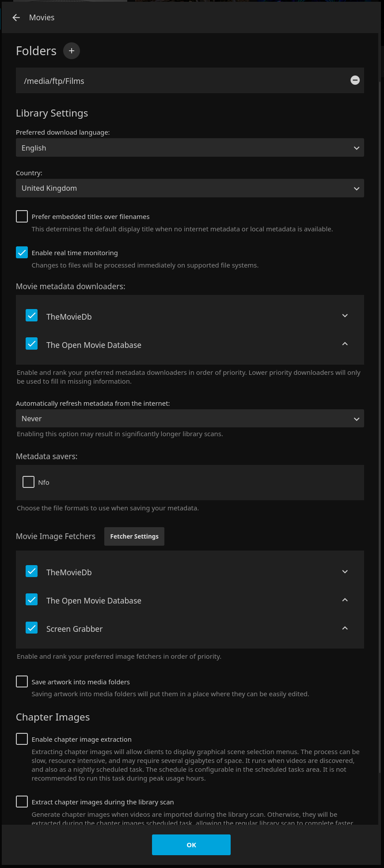Move The Open Movie Database metadata downloader up
Screen dimensions: 384x868
pyautogui.click(x=345, y=344)
